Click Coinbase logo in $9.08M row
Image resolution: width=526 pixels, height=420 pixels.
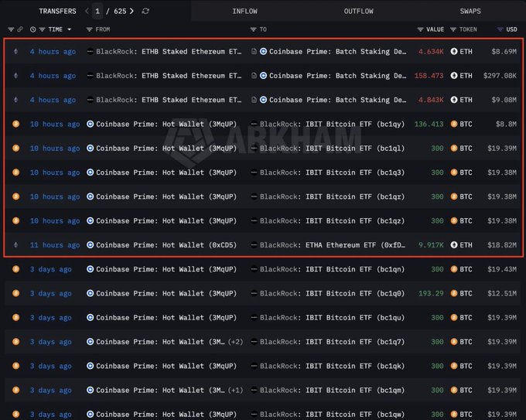[263, 100]
